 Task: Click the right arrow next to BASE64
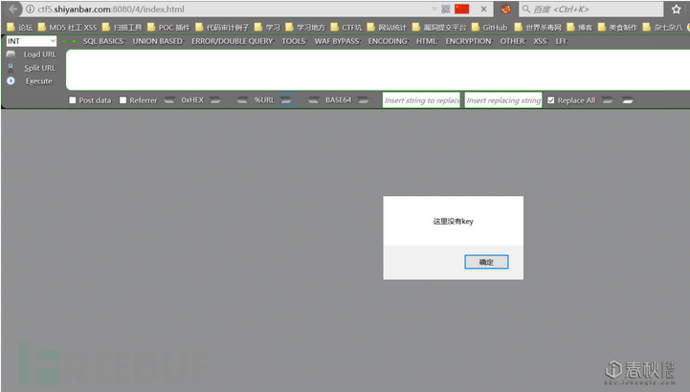363,100
